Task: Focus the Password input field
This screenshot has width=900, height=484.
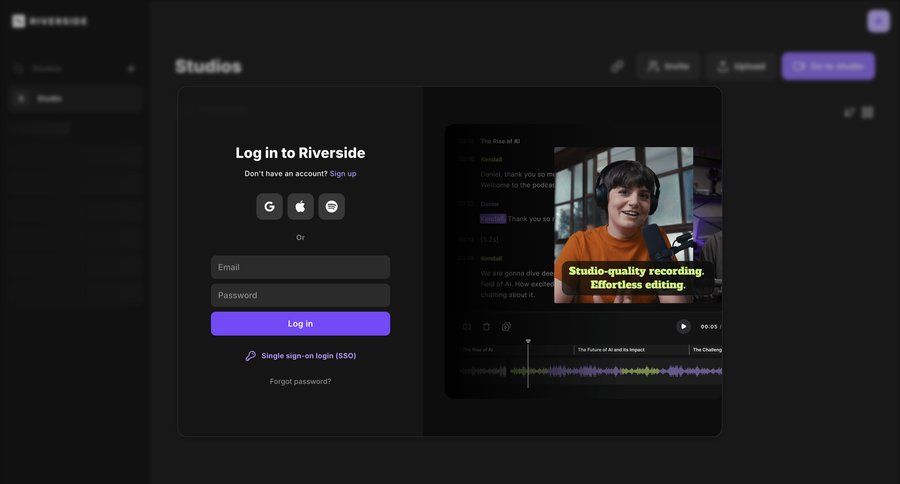Action: 300,295
